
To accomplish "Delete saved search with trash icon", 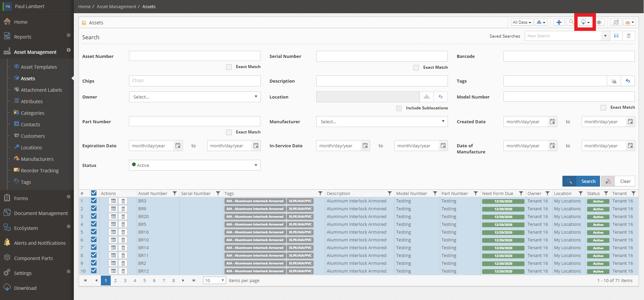I will [x=629, y=36].
